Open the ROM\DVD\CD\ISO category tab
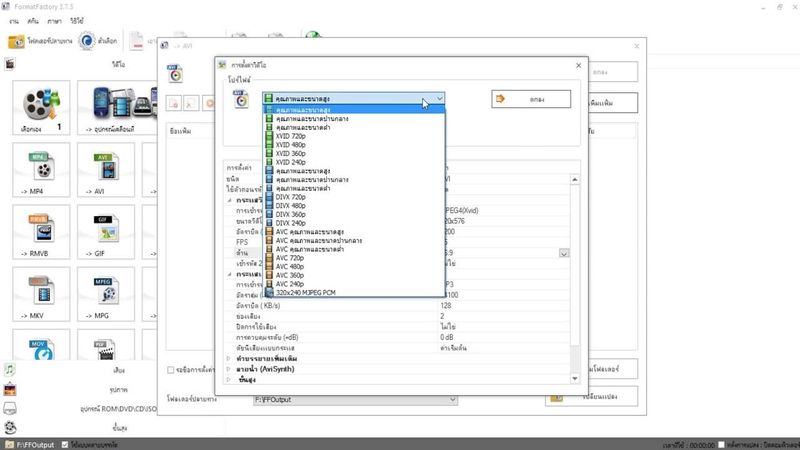The width and height of the screenshot is (800, 450). pos(118,409)
